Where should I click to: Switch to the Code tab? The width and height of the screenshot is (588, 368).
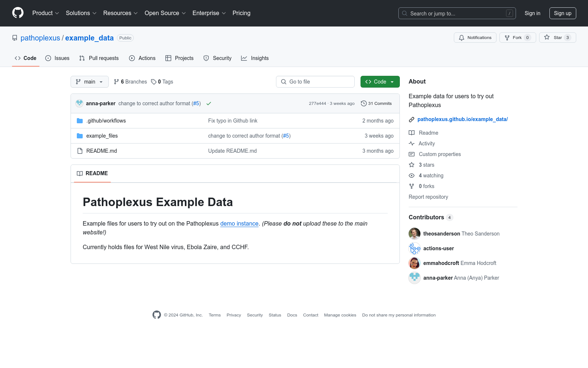(26, 58)
